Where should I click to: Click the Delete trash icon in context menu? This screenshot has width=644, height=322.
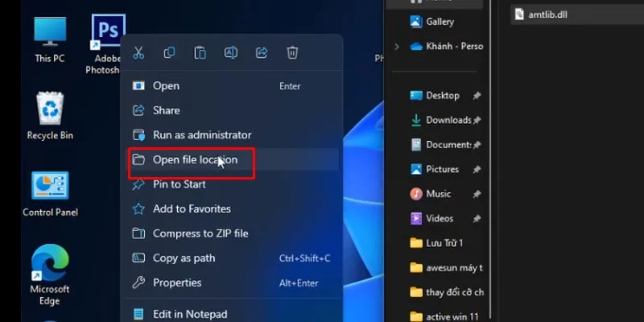292,53
